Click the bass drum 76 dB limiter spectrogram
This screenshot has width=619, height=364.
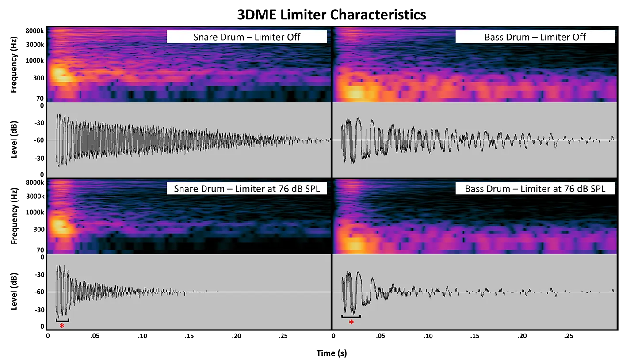tap(475, 216)
